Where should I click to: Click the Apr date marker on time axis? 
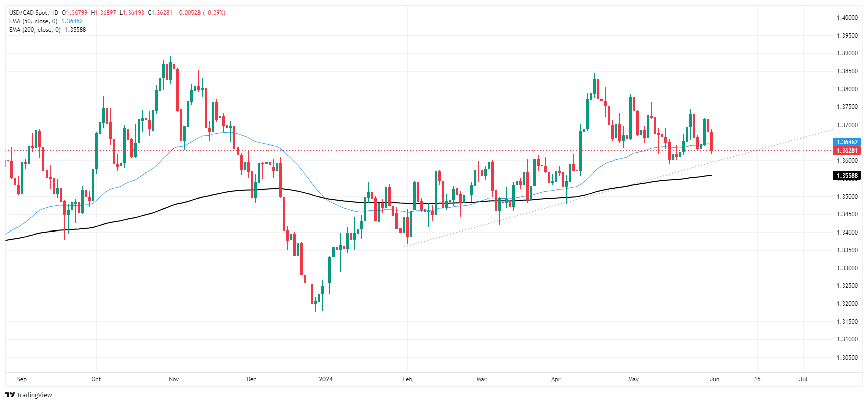click(x=556, y=379)
